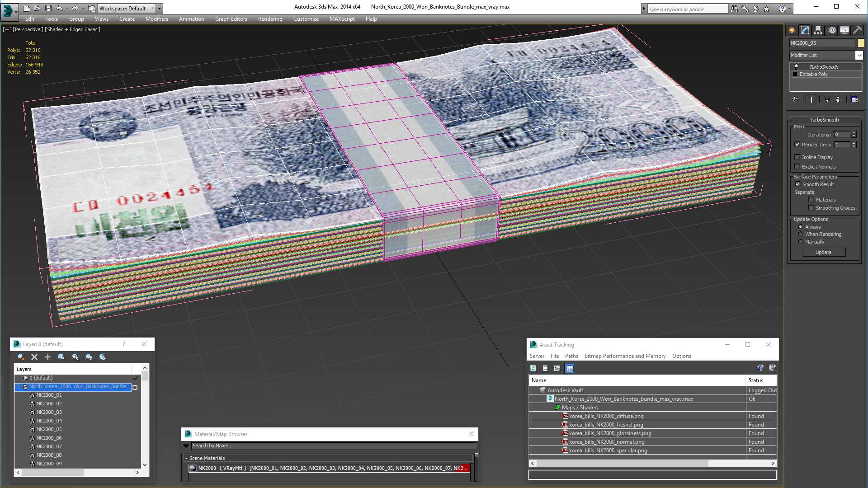Click the Search by Name field
This screenshot has height=488, width=868.
click(x=334, y=446)
